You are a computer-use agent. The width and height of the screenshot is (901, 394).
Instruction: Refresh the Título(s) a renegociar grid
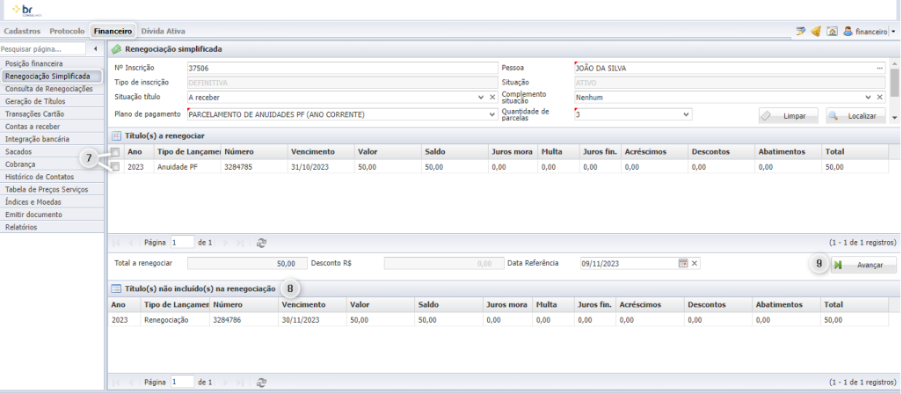click(261, 243)
